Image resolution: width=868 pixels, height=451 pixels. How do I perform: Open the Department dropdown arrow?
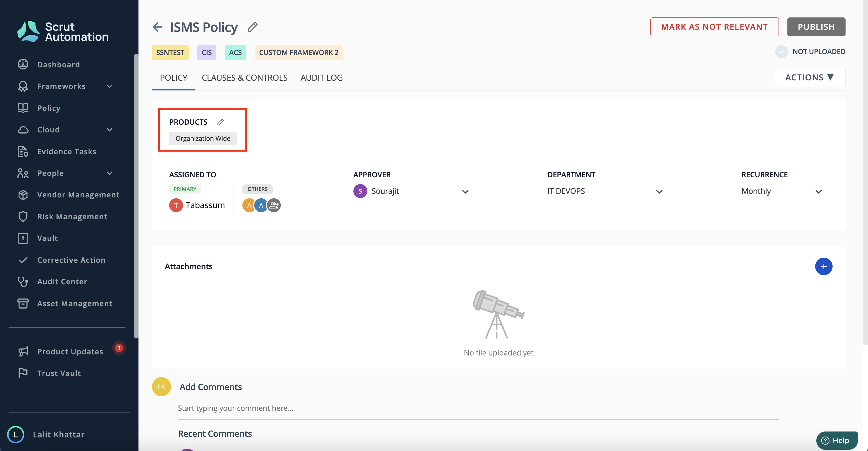pos(659,192)
